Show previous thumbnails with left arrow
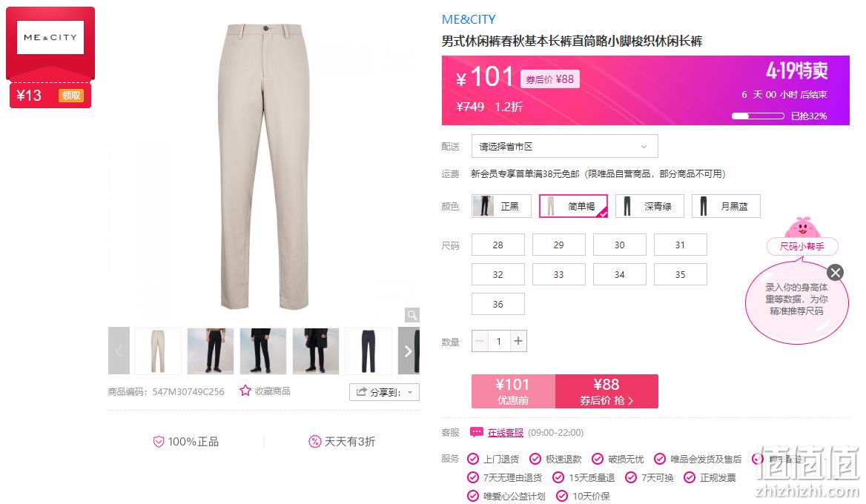 [119, 351]
